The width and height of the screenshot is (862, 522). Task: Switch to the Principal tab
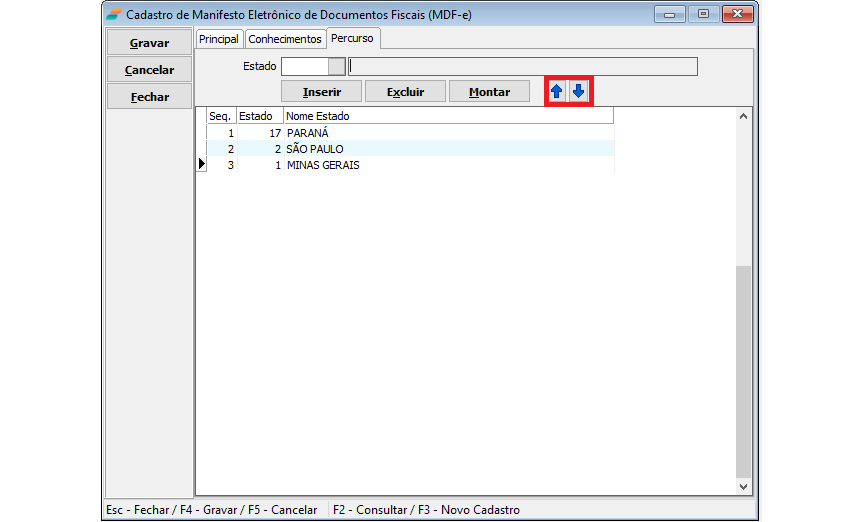tap(219, 39)
